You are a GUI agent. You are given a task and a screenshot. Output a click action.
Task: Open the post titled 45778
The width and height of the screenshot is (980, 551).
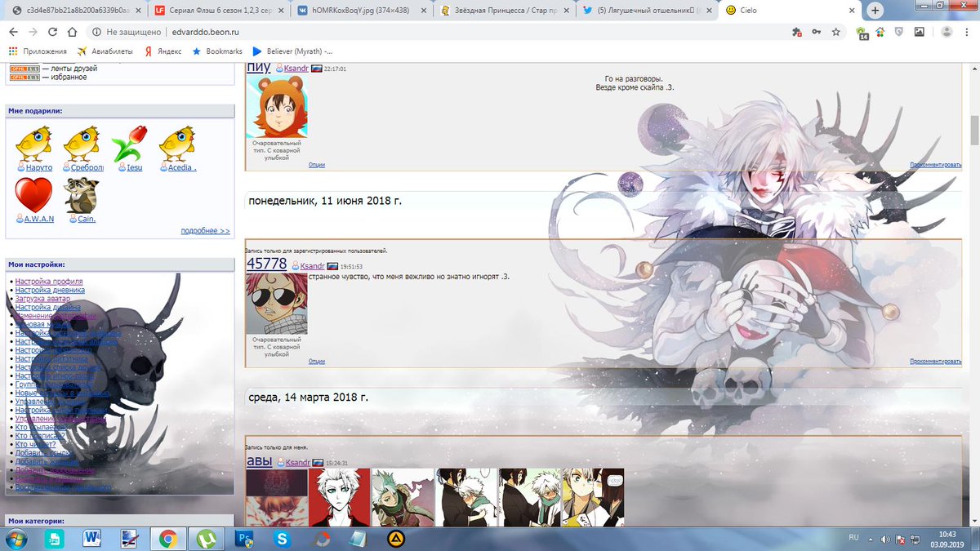click(x=266, y=264)
